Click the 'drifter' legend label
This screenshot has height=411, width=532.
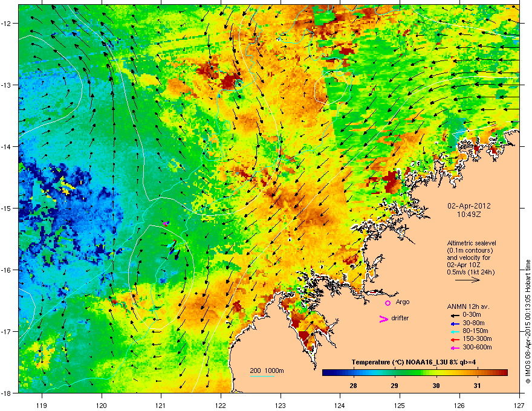coord(400,318)
